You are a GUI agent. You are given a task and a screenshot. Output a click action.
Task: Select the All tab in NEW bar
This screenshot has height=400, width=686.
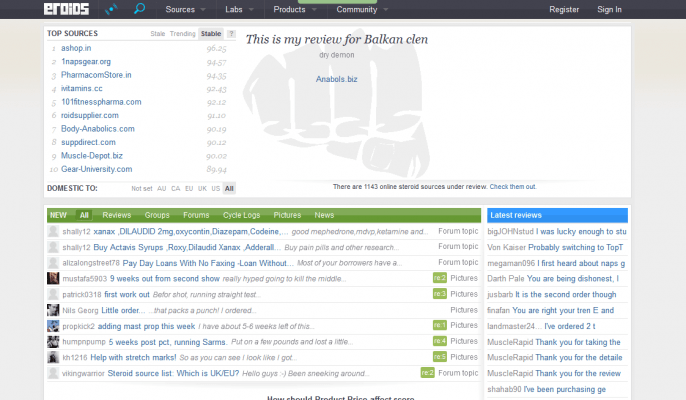click(84, 215)
